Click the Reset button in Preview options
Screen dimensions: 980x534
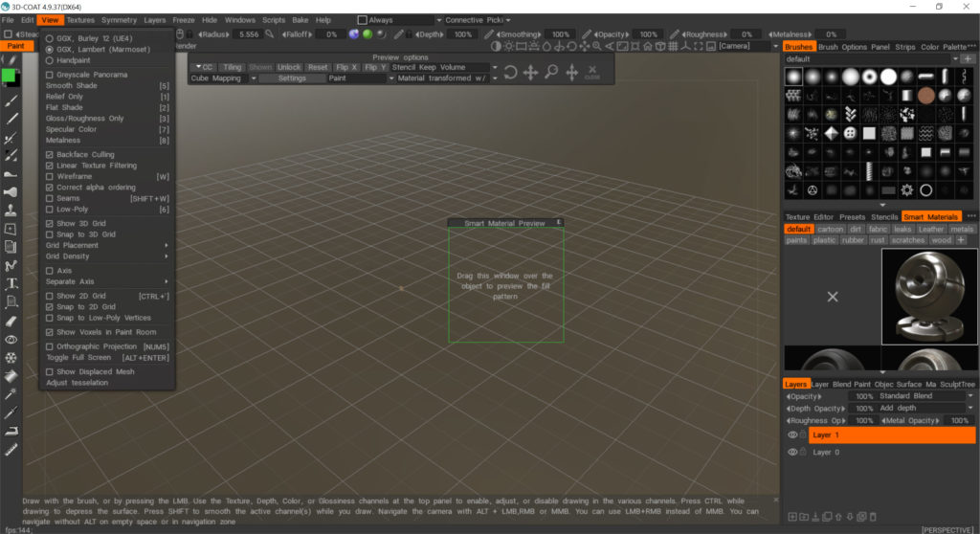point(318,67)
